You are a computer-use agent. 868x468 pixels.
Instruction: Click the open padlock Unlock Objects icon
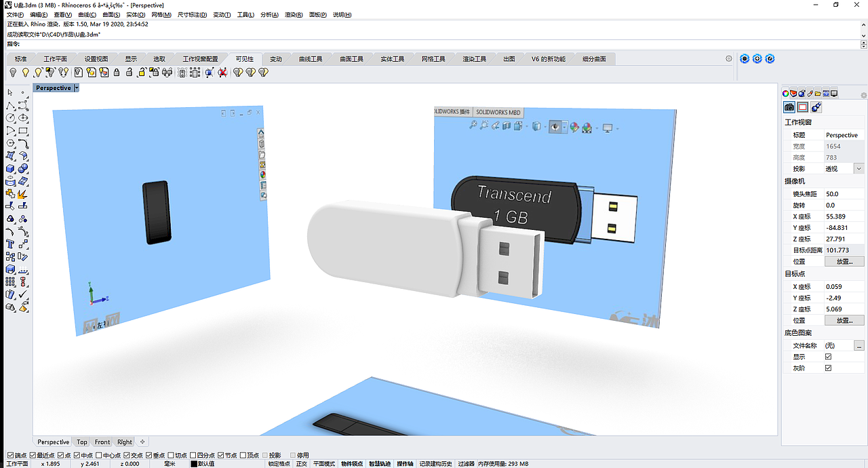point(129,72)
